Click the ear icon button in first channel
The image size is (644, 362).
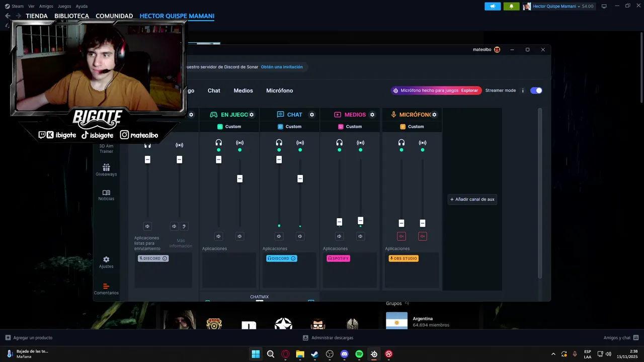coord(184,226)
